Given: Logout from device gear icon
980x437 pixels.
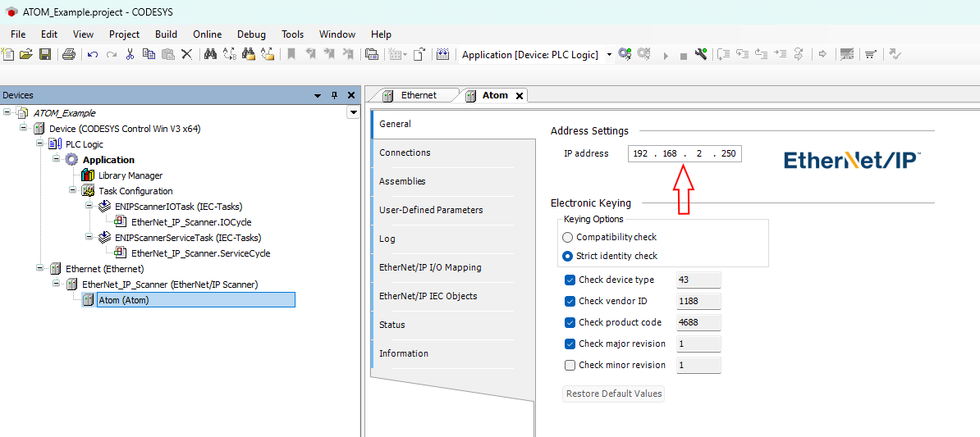Looking at the screenshot, I should [x=643, y=54].
